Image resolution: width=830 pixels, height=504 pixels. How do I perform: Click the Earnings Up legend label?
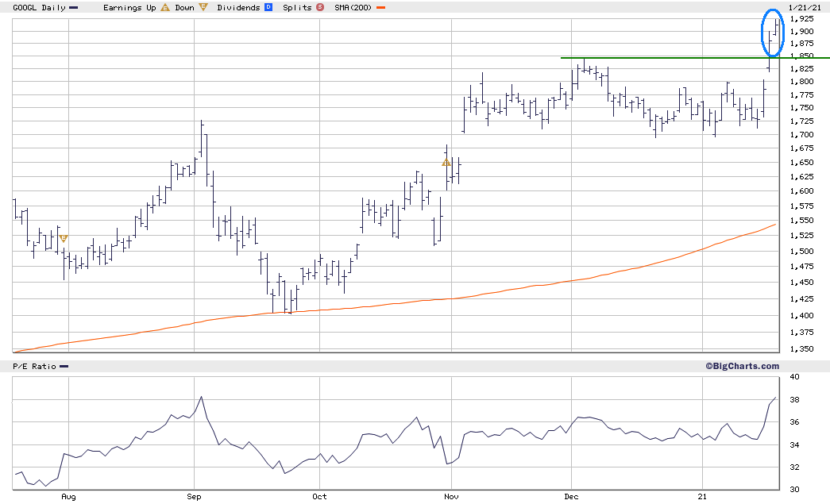(x=129, y=7)
